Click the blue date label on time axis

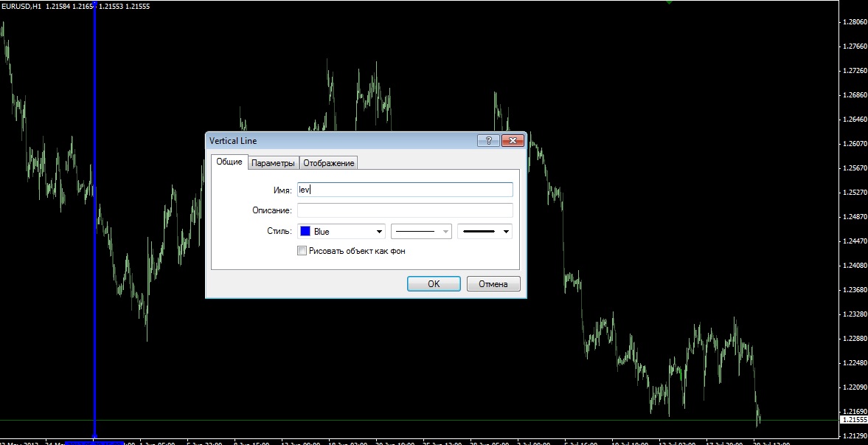94,442
